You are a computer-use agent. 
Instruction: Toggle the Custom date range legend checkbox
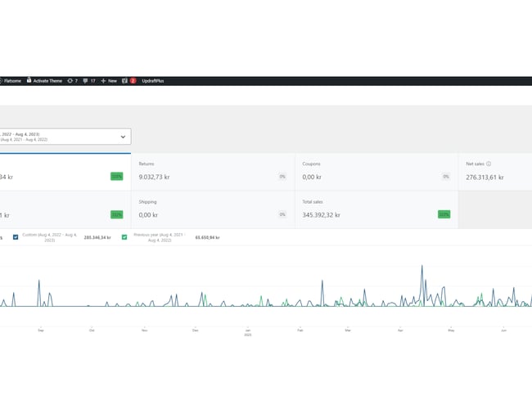(16, 237)
